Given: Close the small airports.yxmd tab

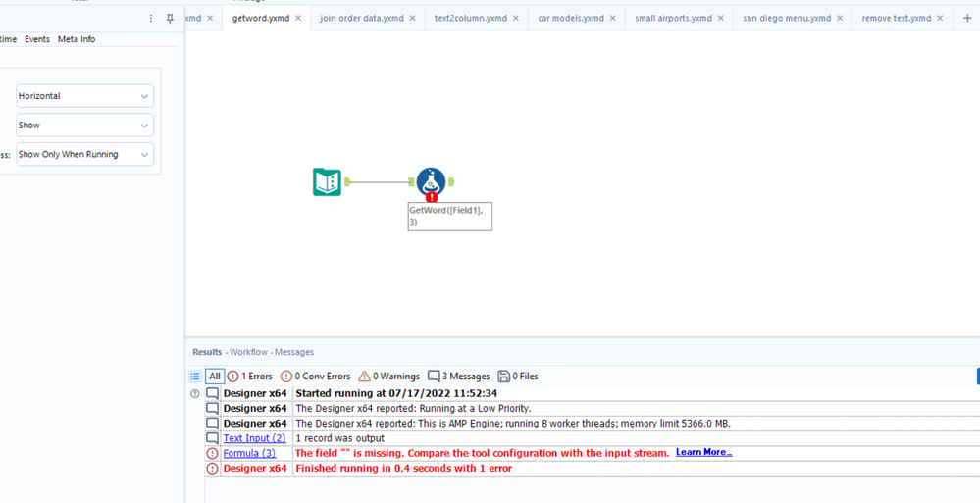Looking at the screenshot, I should coord(721,18).
